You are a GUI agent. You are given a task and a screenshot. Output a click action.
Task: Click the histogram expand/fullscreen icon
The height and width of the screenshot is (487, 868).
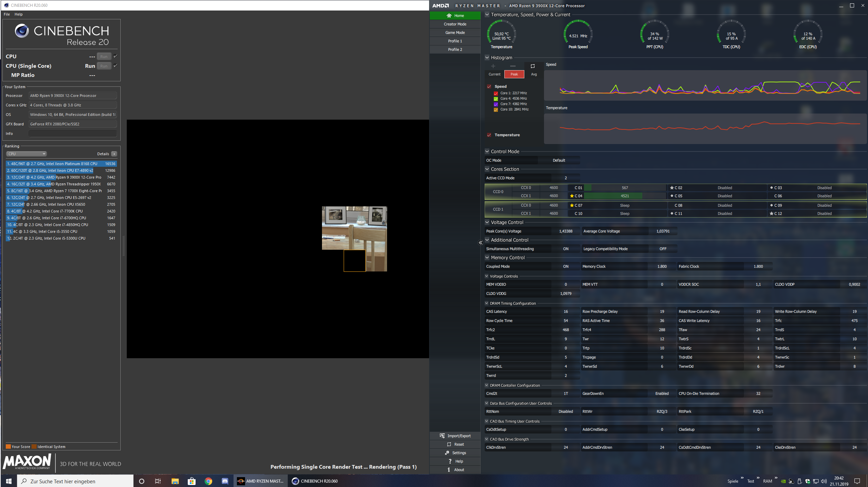(532, 66)
